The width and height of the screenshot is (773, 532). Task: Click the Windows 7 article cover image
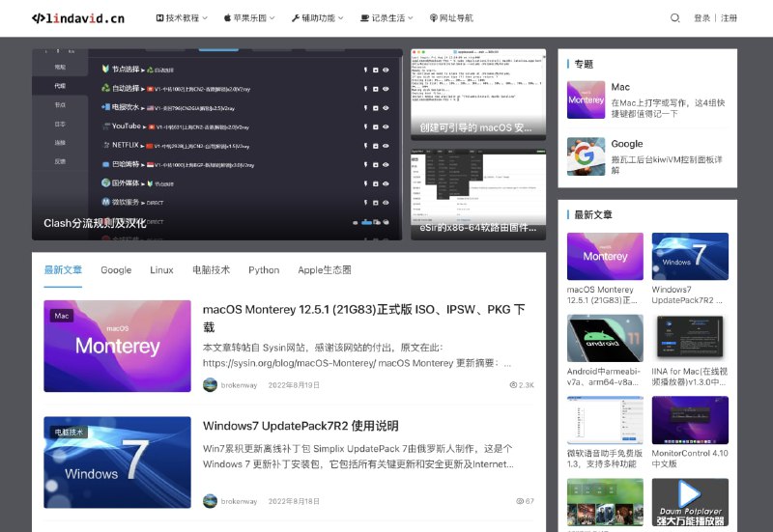[x=117, y=462]
